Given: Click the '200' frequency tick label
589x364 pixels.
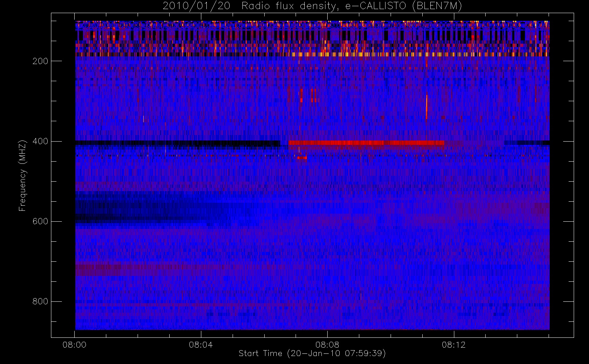Looking at the screenshot, I should click(40, 61).
